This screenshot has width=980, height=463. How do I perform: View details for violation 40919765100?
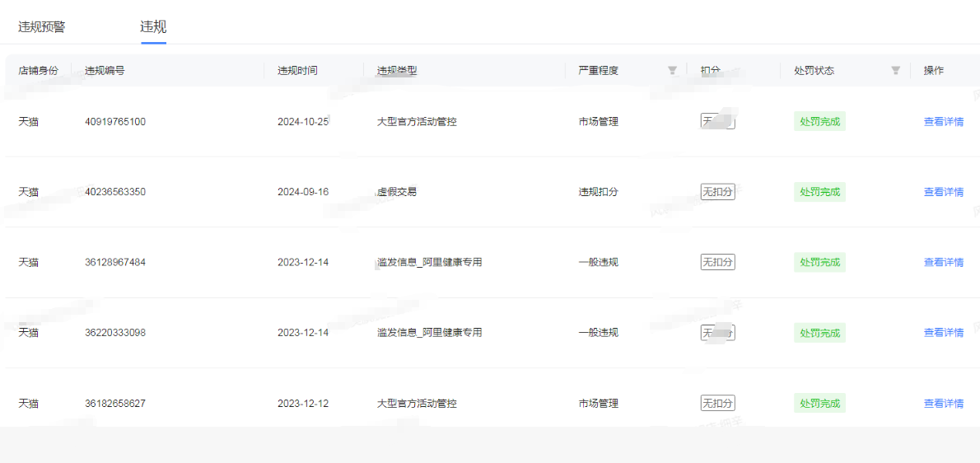click(943, 122)
